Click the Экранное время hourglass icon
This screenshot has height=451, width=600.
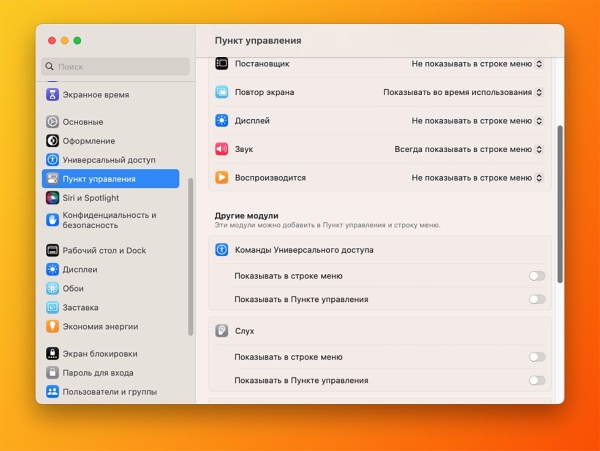click(53, 95)
